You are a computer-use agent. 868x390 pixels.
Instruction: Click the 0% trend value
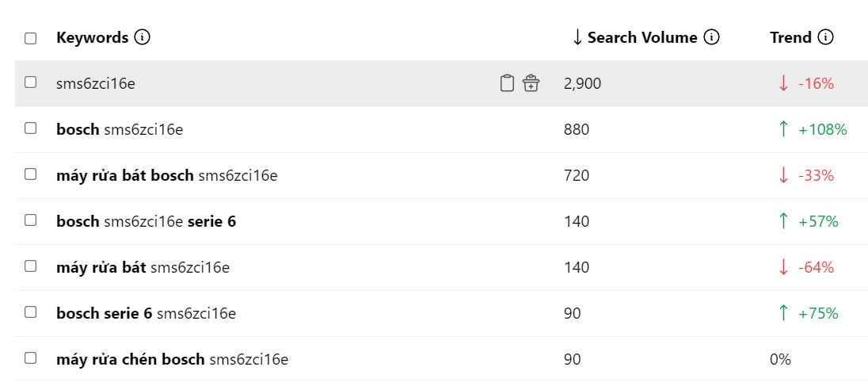(781, 360)
